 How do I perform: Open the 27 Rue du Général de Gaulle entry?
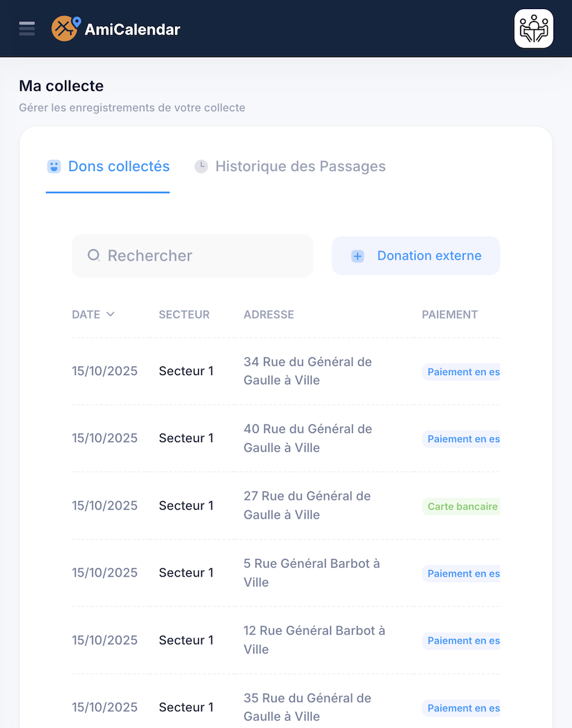click(x=307, y=505)
